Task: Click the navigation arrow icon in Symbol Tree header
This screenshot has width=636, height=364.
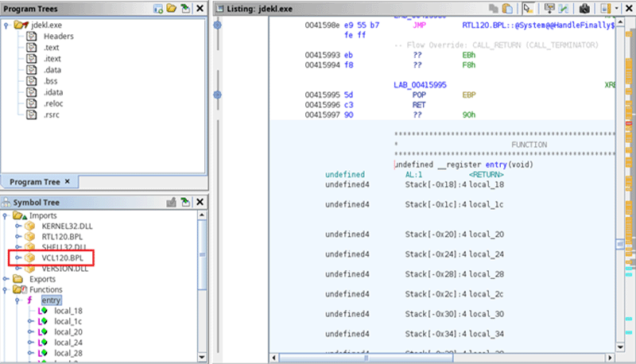Action: [x=185, y=202]
